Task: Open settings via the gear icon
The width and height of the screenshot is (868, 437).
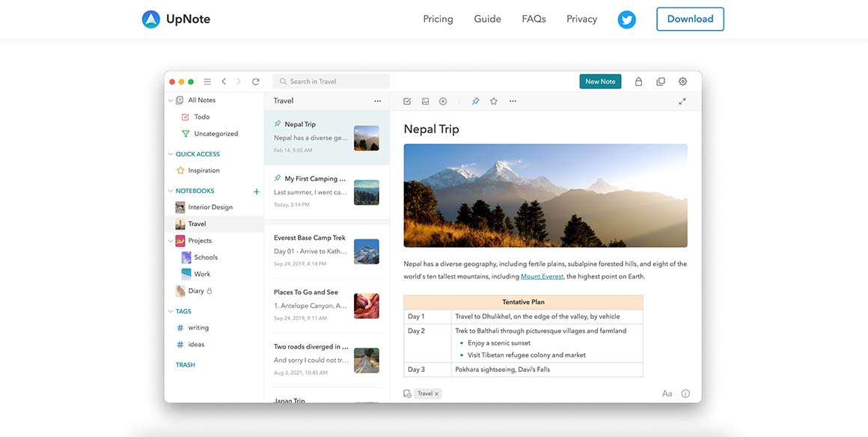Action: pos(682,82)
